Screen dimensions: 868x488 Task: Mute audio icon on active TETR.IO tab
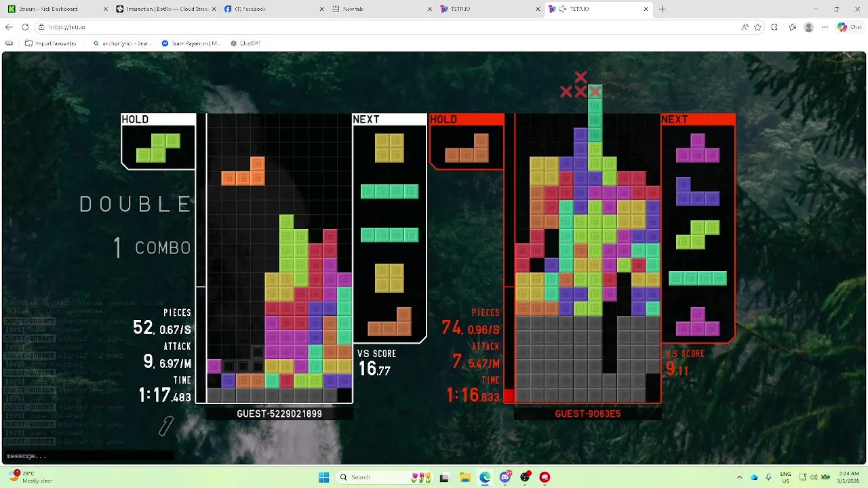click(563, 9)
